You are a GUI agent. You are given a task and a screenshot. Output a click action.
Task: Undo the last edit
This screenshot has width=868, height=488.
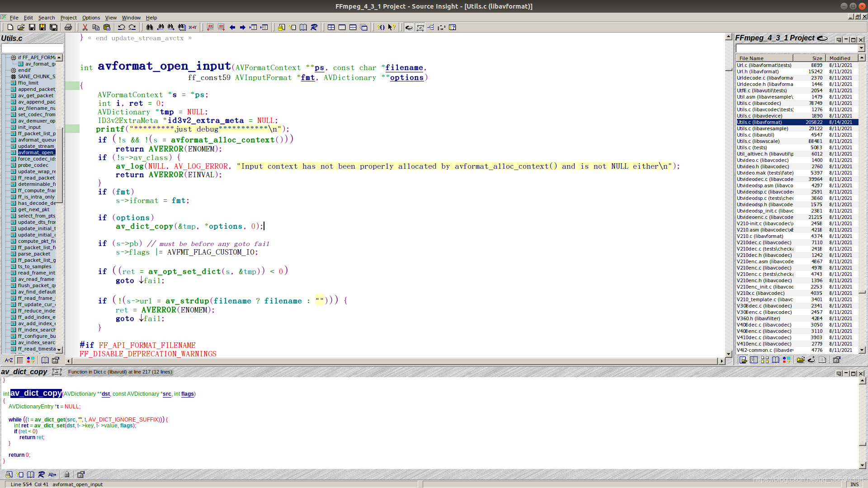(122, 27)
